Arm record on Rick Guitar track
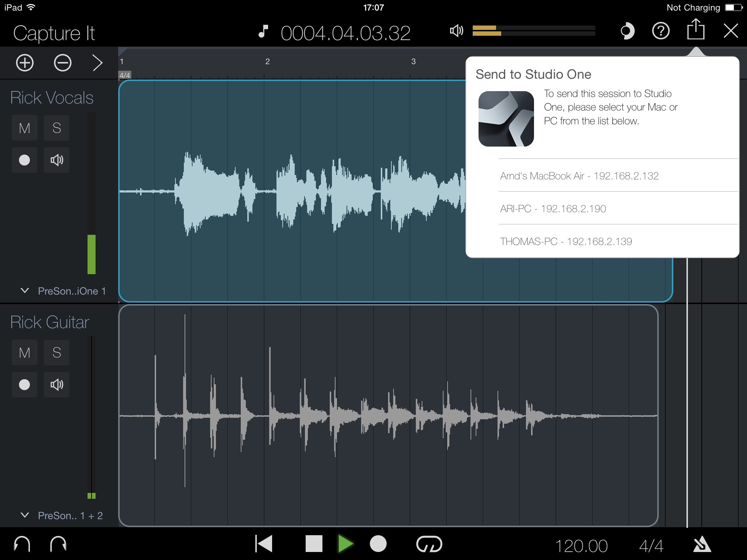747x560 pixels. [24, 385]
